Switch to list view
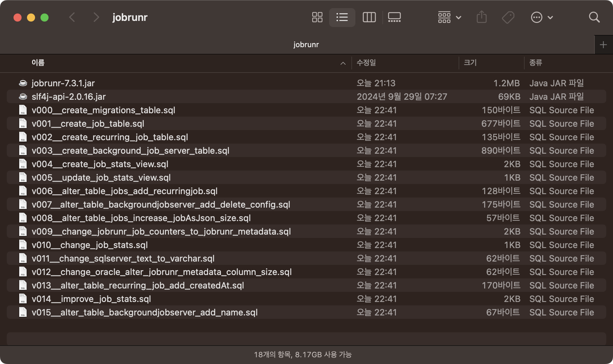This screenshot has height=364, width=613. (x=342, y=17)
